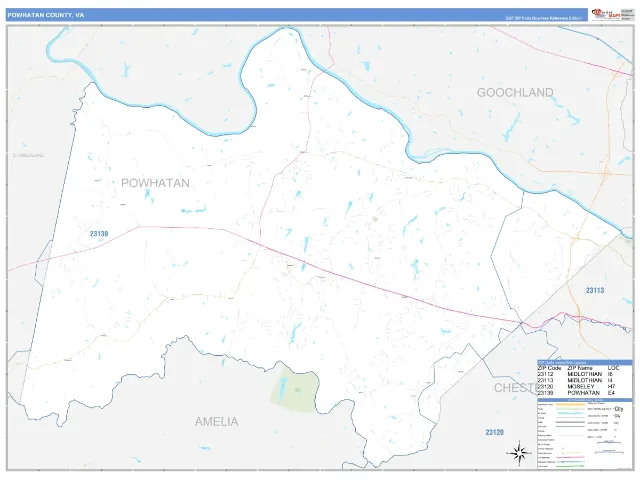Click the POWHATAN COUNTY, VA map title
Image resolution: width=640 pixels, height=480 pixels.
(x=45, y=15)
